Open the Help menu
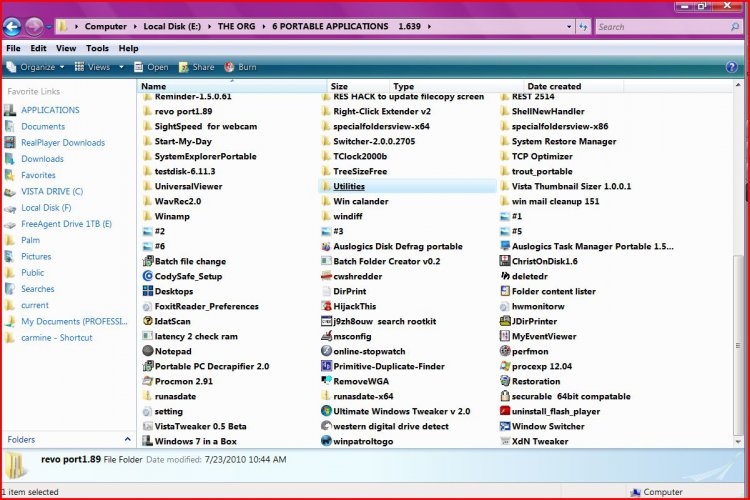The height and width of the screenshot is (500, 750). (129, 48)
